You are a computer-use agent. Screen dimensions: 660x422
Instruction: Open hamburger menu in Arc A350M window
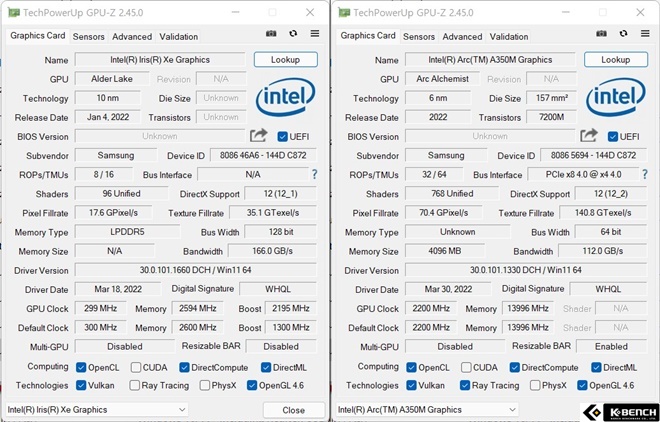645,33
